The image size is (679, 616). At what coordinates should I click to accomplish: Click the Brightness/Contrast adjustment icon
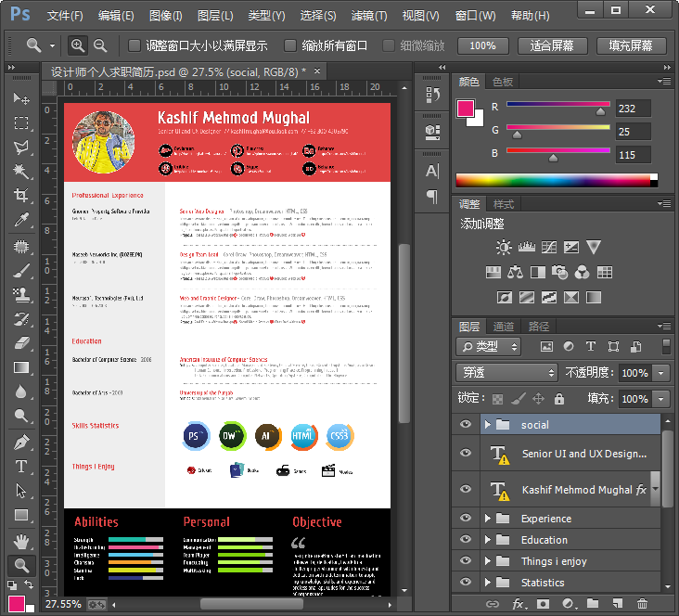(x=504, y=247)
